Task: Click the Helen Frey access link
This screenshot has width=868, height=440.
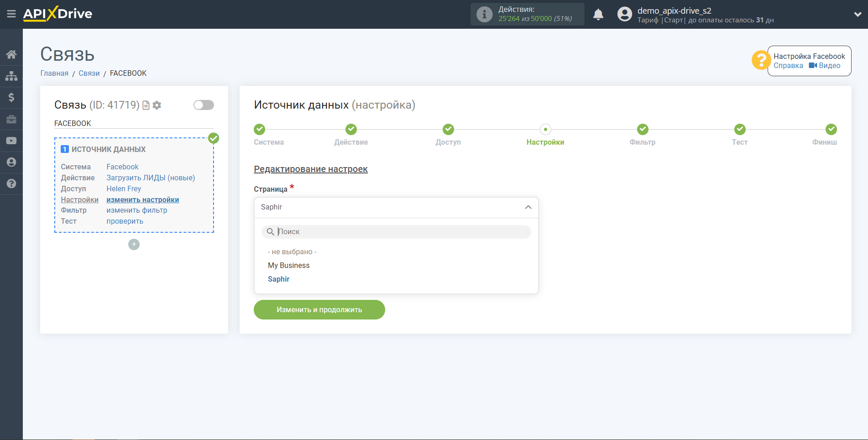Action: coord(124,189)
